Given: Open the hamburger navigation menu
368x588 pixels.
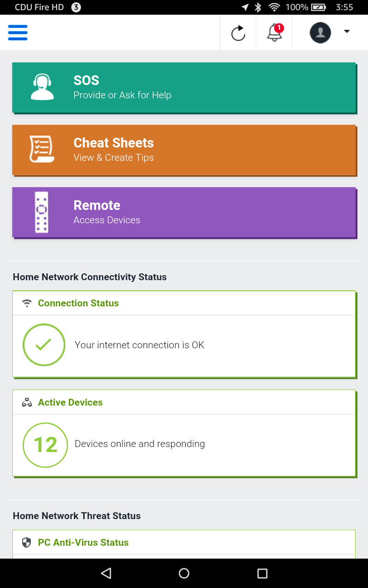Looking at the screenshot, I should (x=18, y=33).
